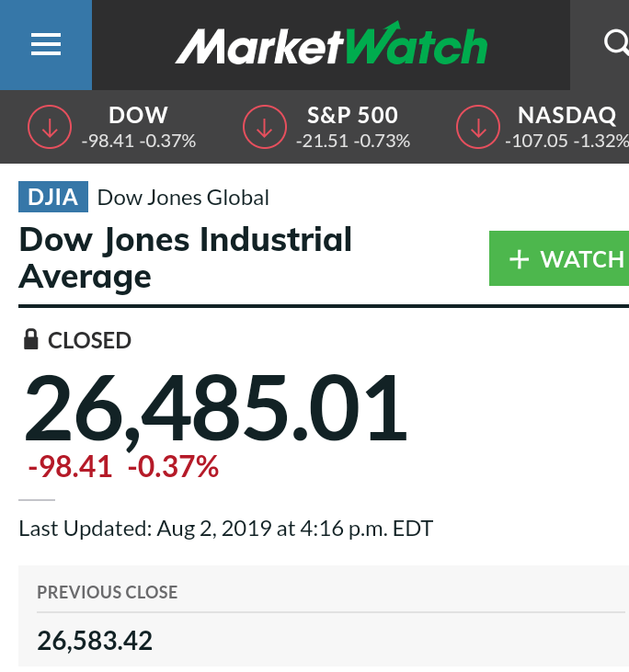Click the 26,485.01 index value
Viewport: 629px width, 672px height.
click(x=215, y=408)
